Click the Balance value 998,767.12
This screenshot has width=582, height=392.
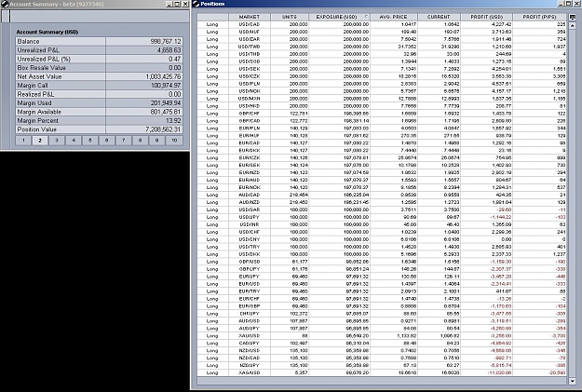tap(166, 42)
